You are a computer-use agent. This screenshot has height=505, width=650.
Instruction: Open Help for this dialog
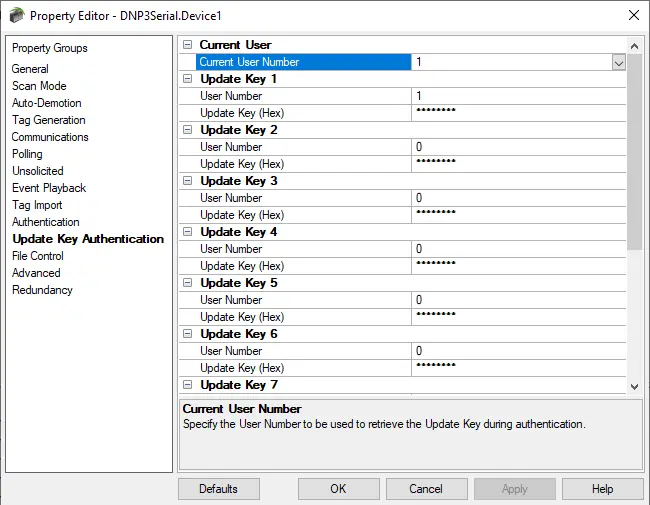click(602, 489)
